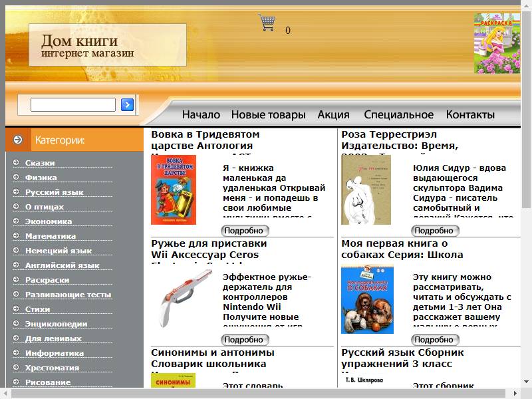
Task: Click into the search text field
Action: (x=73, y=104)
